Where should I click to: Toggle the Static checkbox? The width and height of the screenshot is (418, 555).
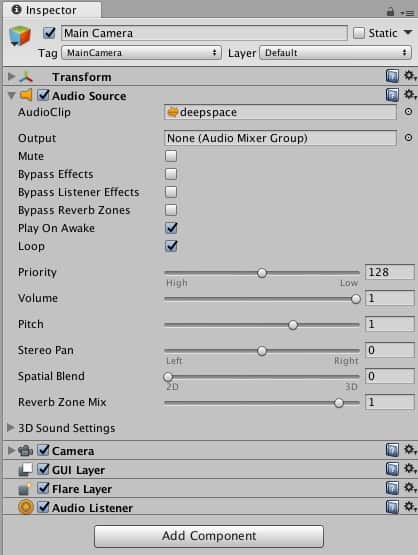(x=359, y=33)
